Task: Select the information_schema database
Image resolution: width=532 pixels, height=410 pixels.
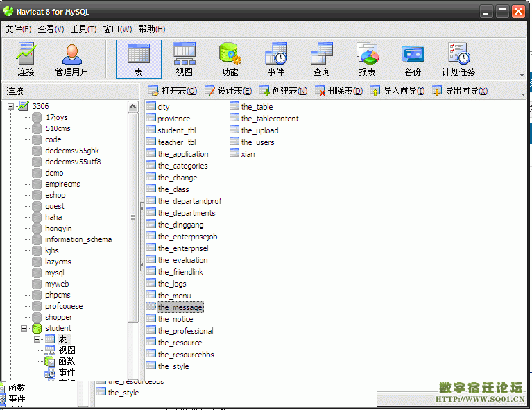Action: coord(78,239)
